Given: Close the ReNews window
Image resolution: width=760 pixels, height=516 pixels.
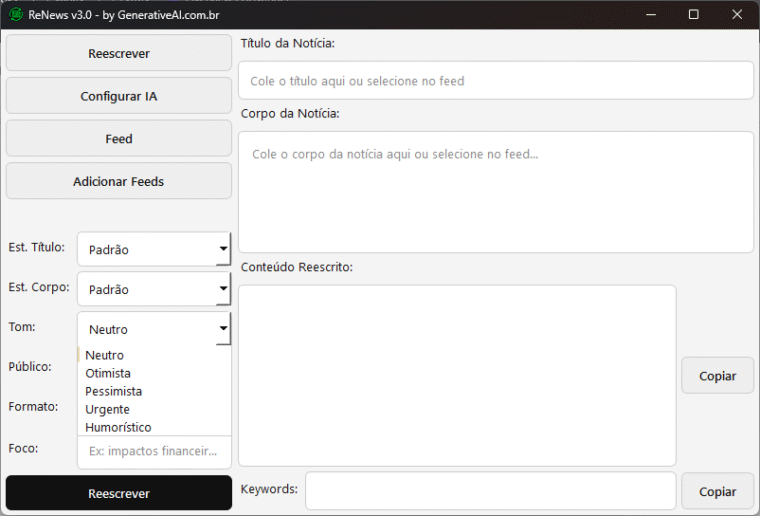Looking at the screenshot, I should click(x=737, y=14).
